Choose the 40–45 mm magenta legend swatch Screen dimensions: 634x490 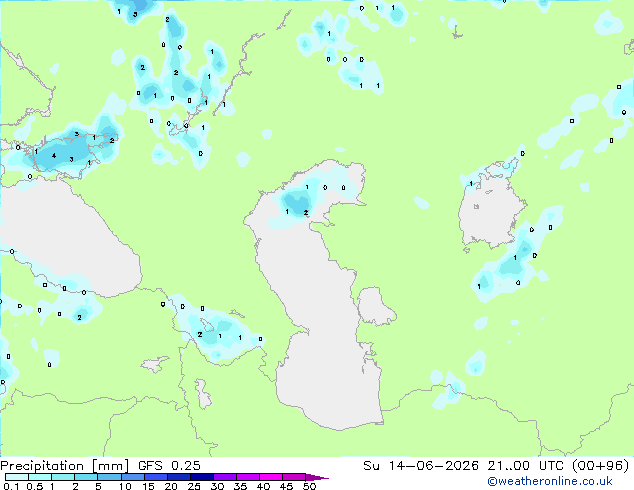click(x=271, y=477)
